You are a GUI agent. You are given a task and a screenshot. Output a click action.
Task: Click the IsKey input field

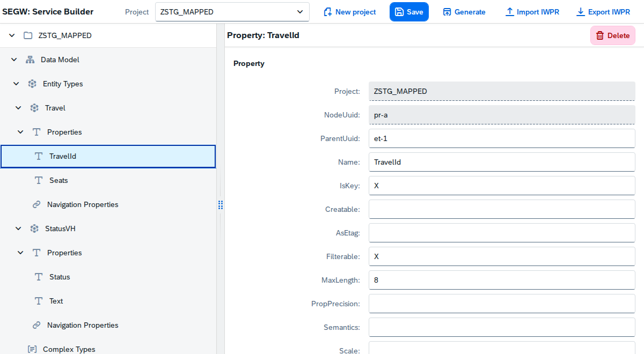pyautogui.click(x=502, y=186)
